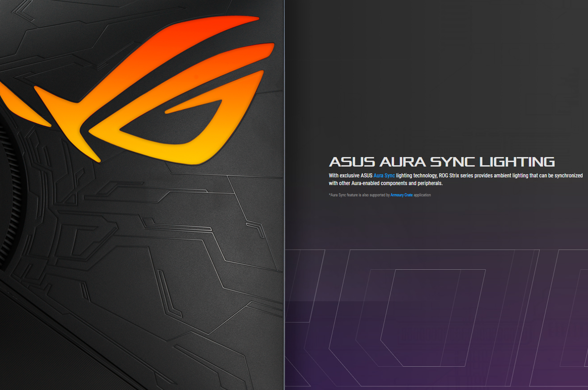
Task: Follow the Armoury Crate hyperlink
Action: (x=401, y=195)
